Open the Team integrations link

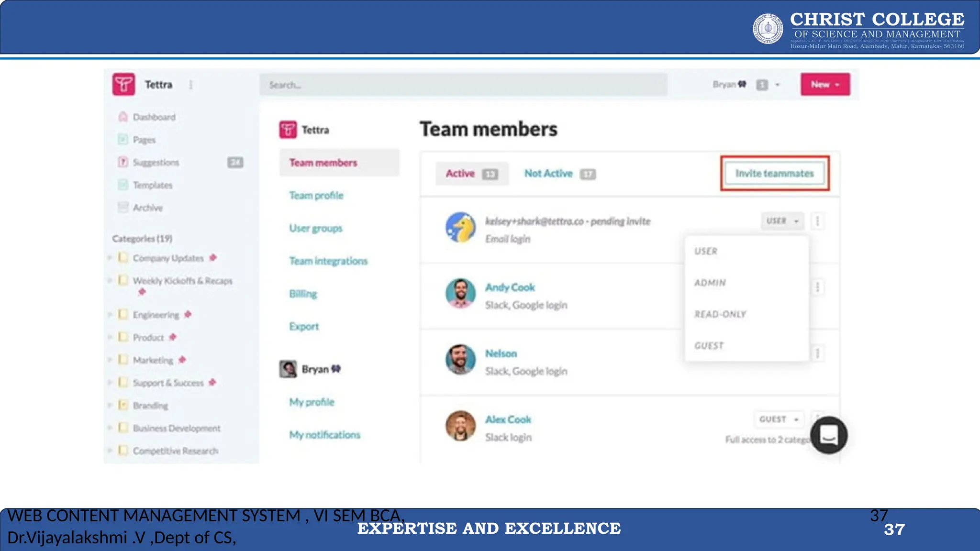328,261
